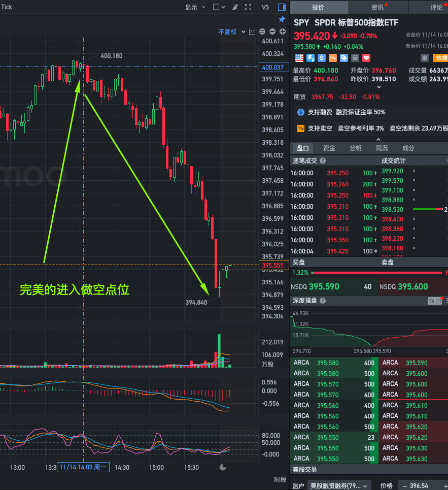This screenshot has height=490, width=448.
Task: Open the 不复权 adjustment dropdown
Action: (x=232, y=31)
